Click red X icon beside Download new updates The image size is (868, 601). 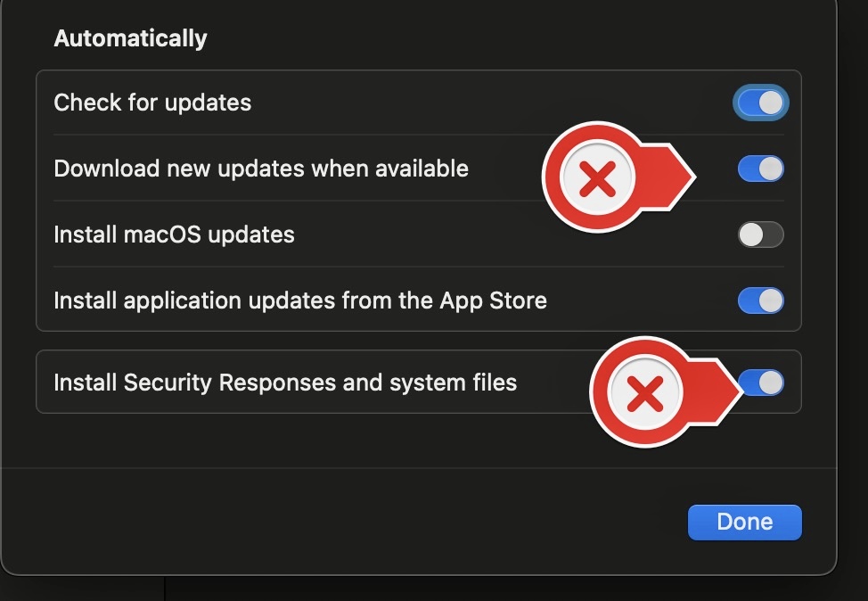click(x=597, y=179)
